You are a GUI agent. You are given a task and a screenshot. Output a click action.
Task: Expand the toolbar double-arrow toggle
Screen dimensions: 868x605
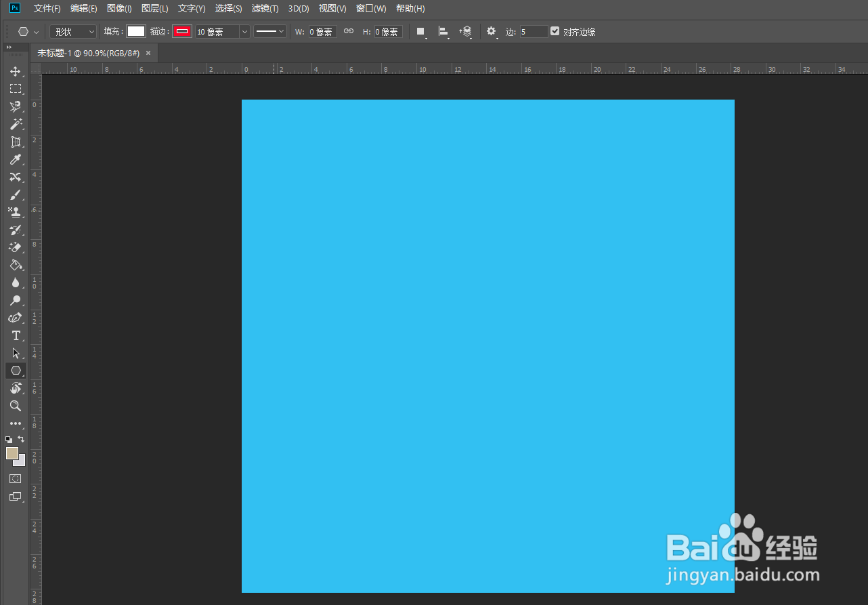[9, 47]
